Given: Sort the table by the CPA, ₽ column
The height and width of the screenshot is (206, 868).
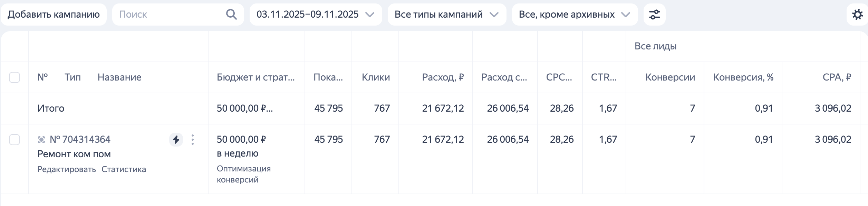Looking at the screenshot, I should pos(837,77).
